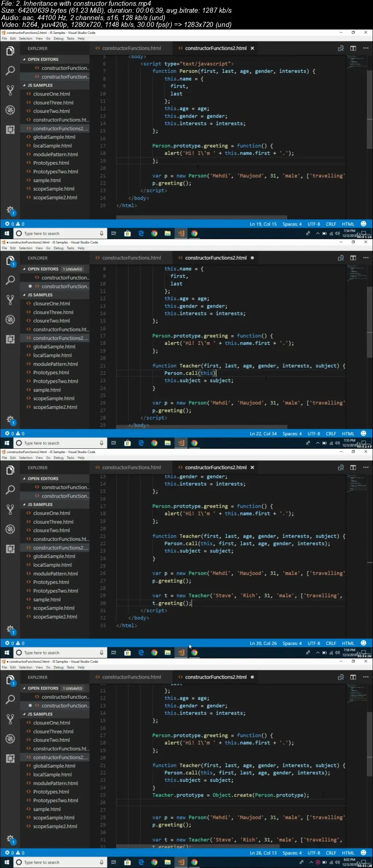
Task: Click errors and warnings indicator in Ln 19 frame
Action: [x=15, y=224]
